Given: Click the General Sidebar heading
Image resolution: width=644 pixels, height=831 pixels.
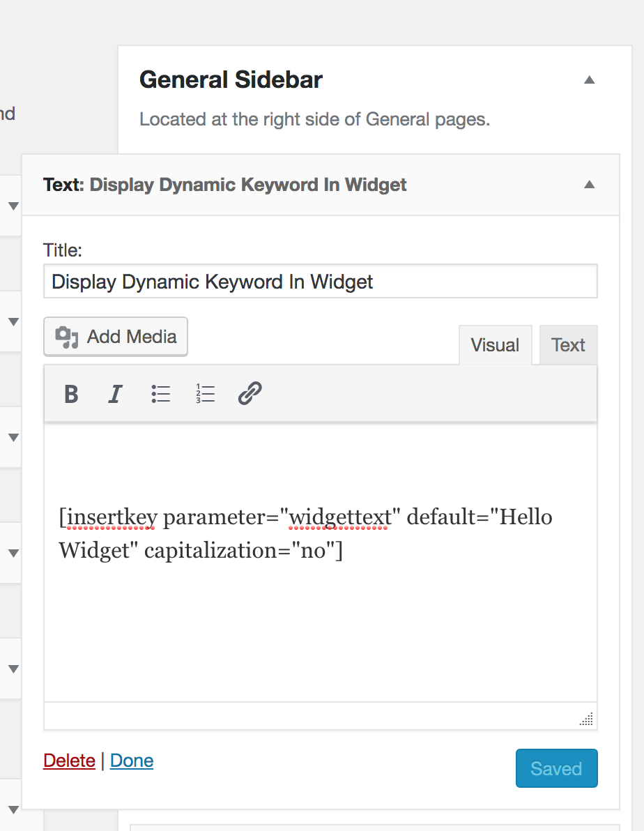Looking at the screenshot, I should coord(231,80).
